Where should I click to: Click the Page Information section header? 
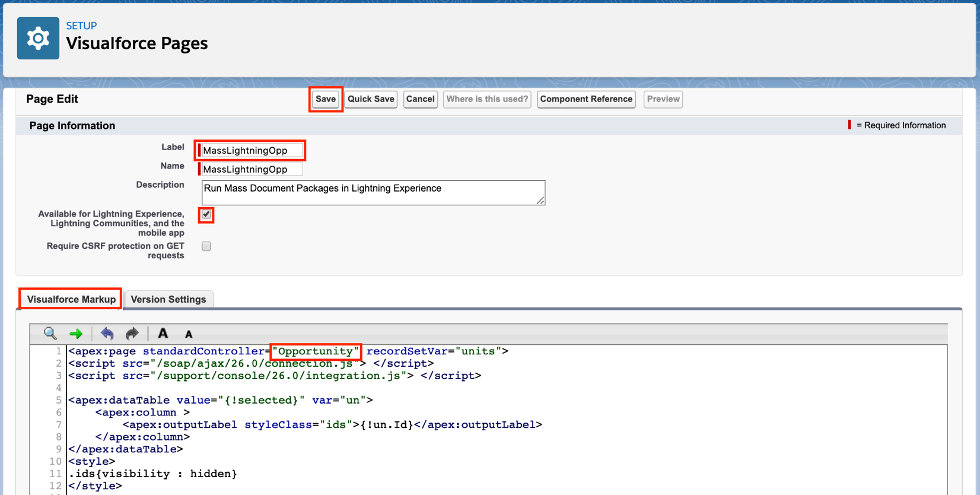[72, 125]
